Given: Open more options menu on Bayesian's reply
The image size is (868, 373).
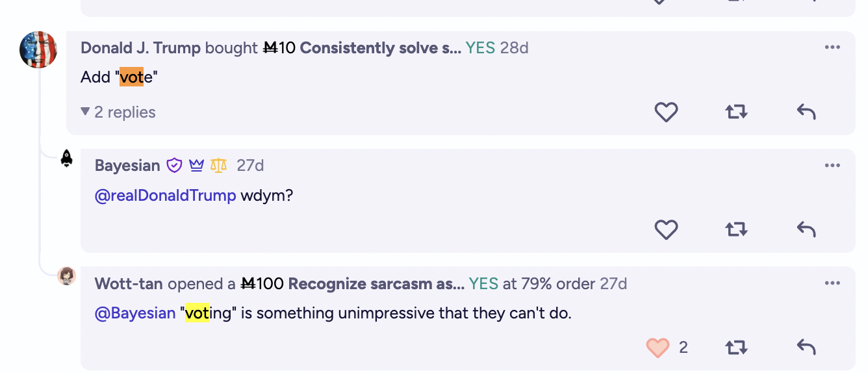Looking at the screenshot, I should point(832,165).
